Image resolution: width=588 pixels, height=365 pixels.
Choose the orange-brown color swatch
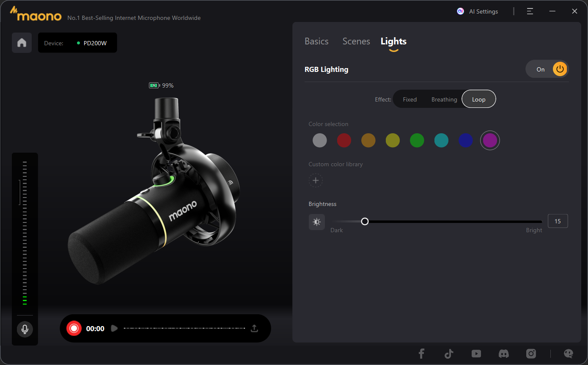368,140
